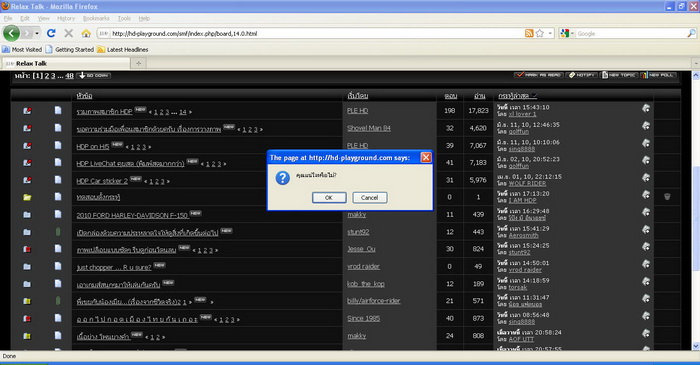Click folder icon of 2010 FORD HARLEY-DAVIDSON row
Image resolution: width=700 pixels, height=365 pixels.
[27, 215]
